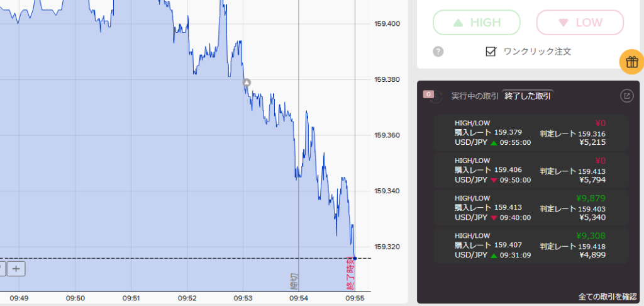This screenshot has height=306, width=644.
Task: Expand the 09:55:00 USD/JPY trade entry
Action: 530,133
